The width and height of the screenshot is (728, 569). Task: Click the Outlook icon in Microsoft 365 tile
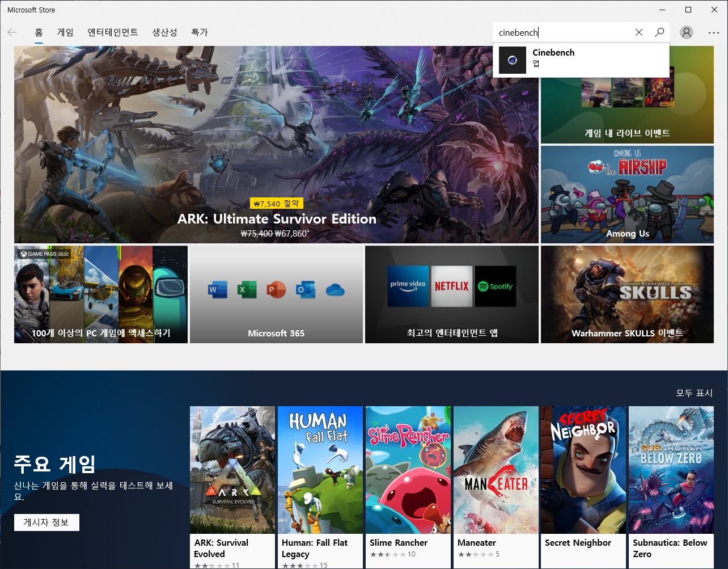click(306, 290)
